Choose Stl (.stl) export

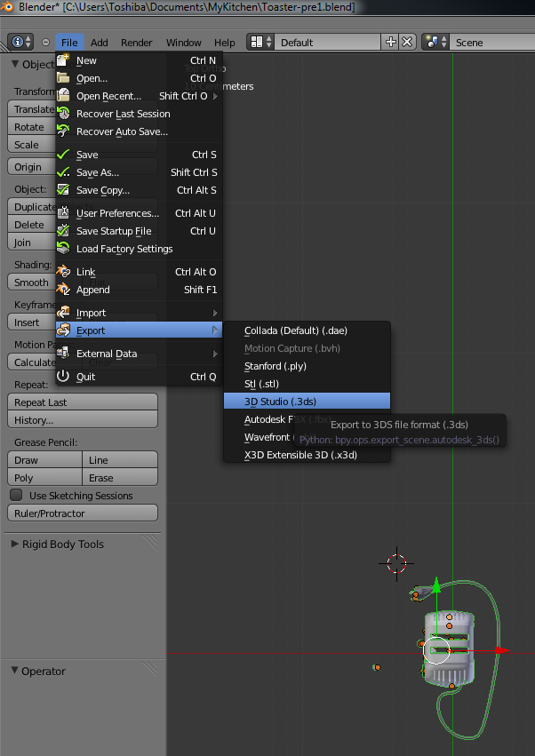pyautogui.click(x=307, y=384)
